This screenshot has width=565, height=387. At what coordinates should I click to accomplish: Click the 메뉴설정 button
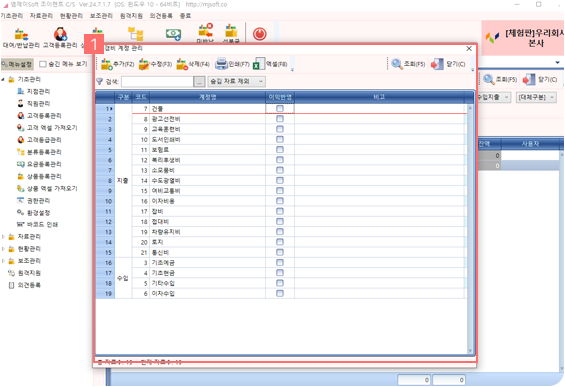(17, 64)
